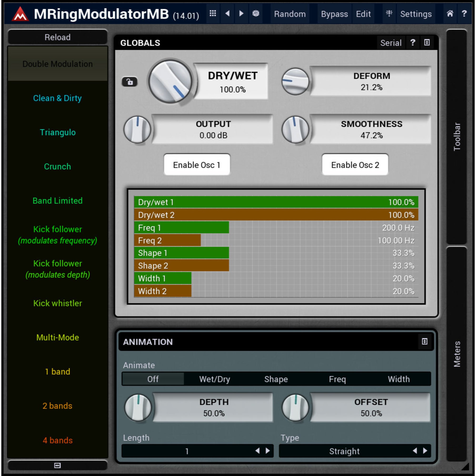
Task: Select Band Limited preset
Action: (x=58, y=201)
